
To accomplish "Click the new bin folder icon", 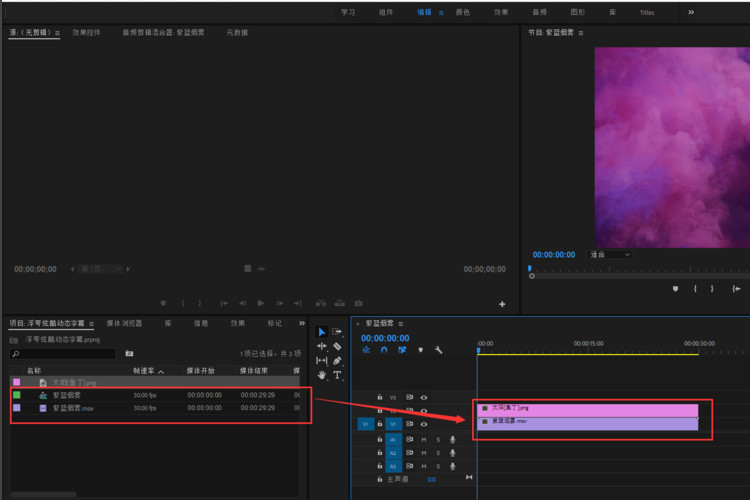I will [x=129, y=353].
